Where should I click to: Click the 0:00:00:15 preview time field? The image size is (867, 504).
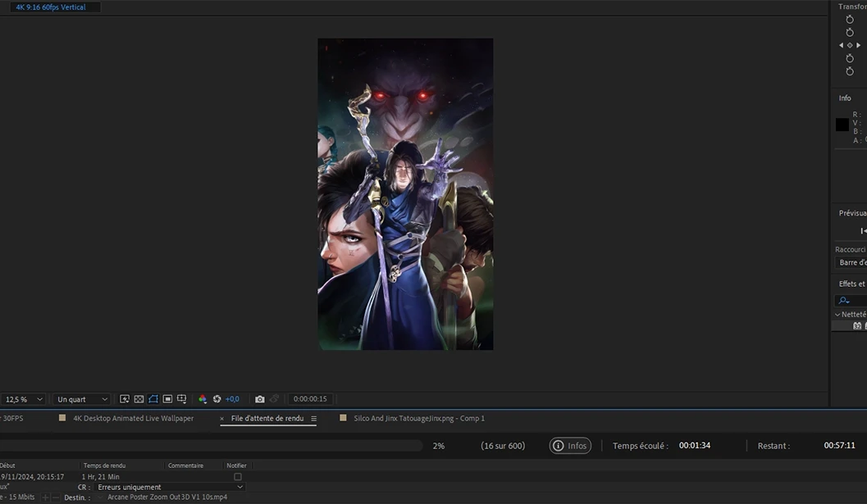pyautogui.click(x=310, y=399)
